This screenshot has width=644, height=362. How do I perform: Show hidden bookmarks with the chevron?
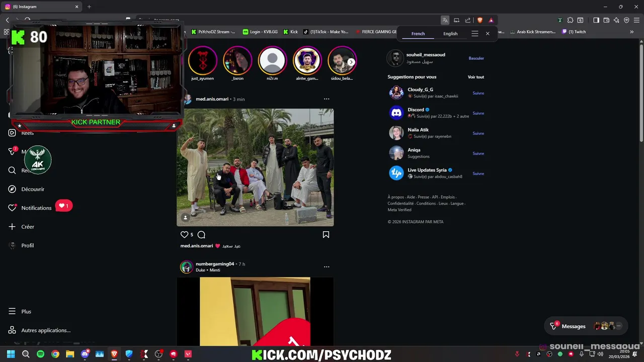(x=632, y=32)
